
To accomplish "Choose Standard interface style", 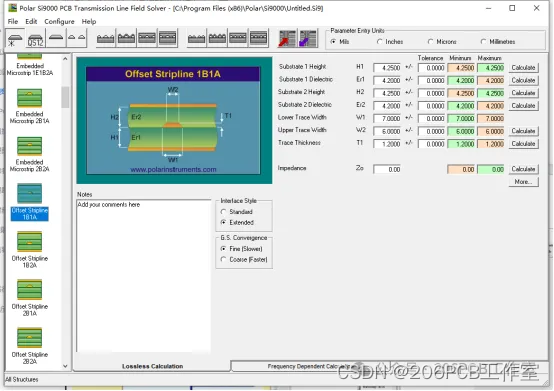I will (x=223, y=212).
